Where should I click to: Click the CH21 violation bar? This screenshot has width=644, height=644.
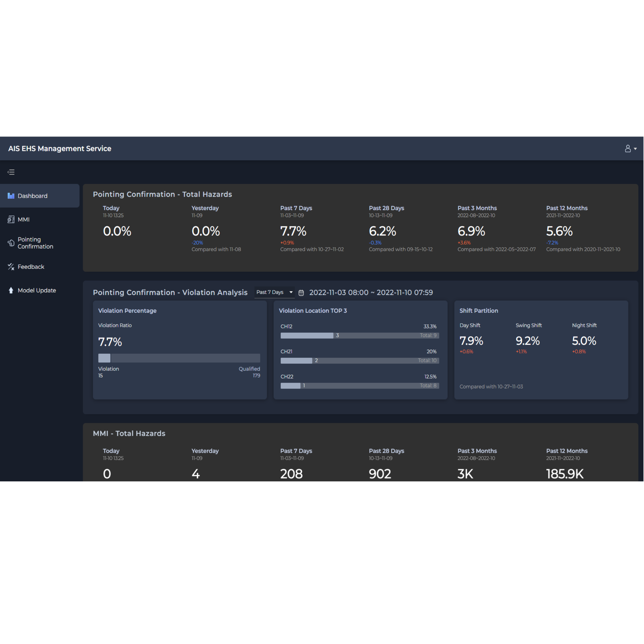[x=360, y=360]
